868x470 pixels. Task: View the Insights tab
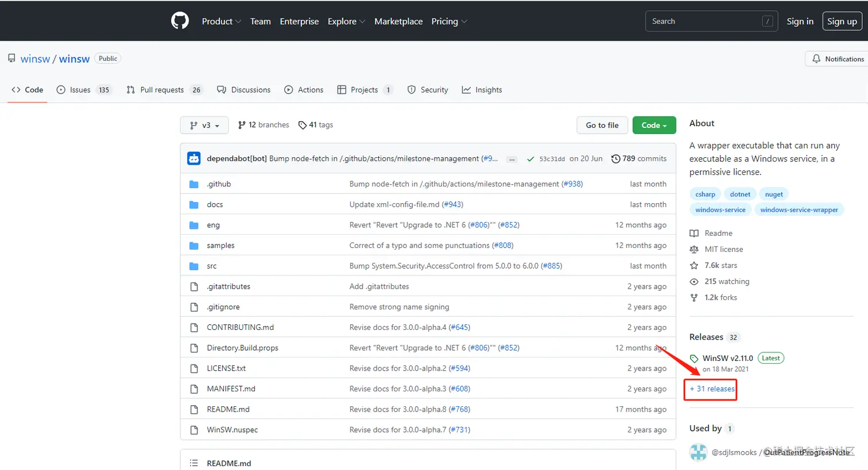click(x=482, y=90)
